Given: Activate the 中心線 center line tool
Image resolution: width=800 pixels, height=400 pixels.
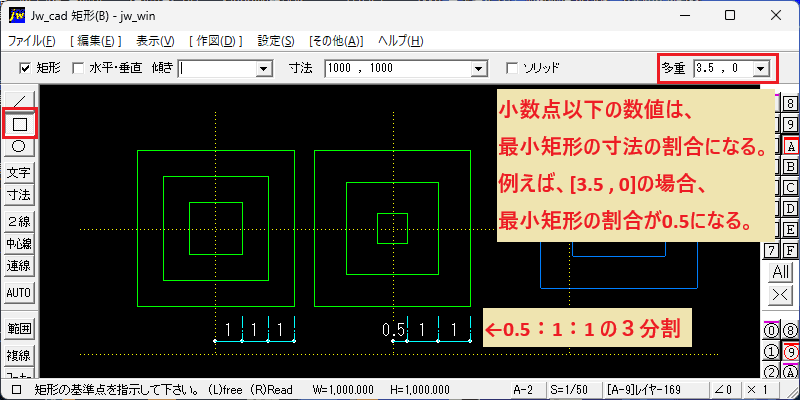Looking at the screenshot, I should point(19,244).
